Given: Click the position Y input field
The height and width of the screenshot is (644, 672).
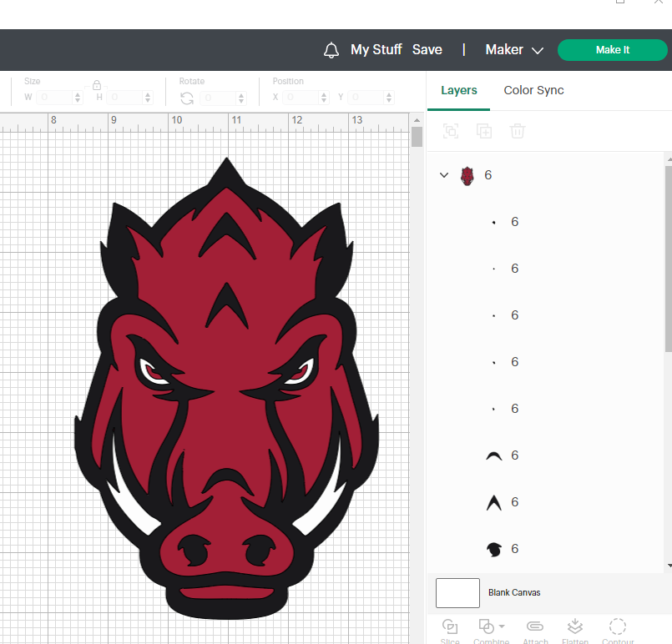Looking at the screenshot, I should click(x=366, y=98).
